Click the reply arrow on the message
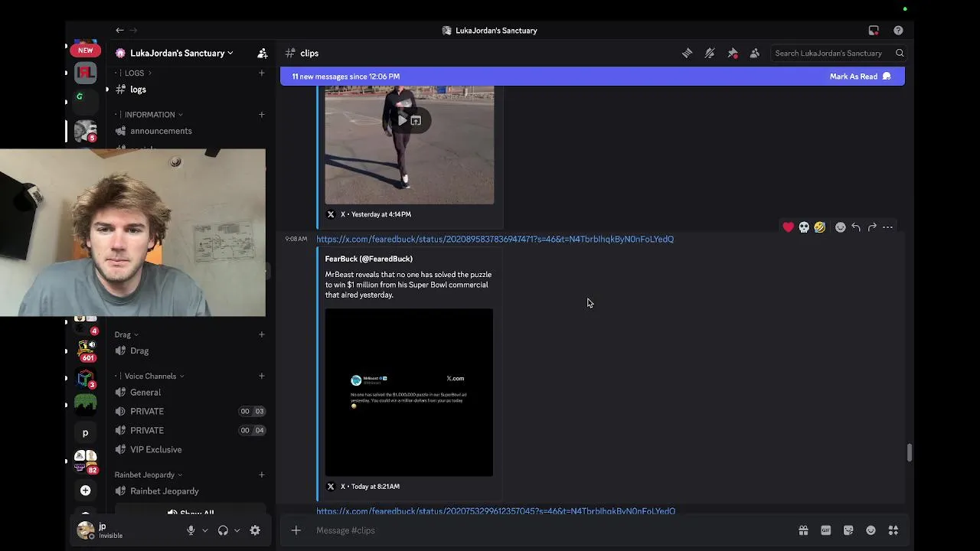The width and height of the screenshot is (980, 551). [856, 227]
